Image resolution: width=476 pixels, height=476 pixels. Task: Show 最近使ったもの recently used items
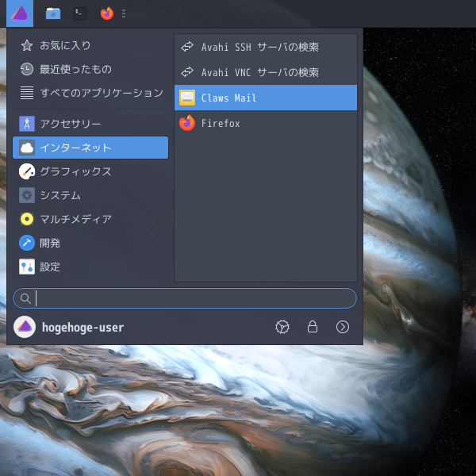(x=90, y=69)
